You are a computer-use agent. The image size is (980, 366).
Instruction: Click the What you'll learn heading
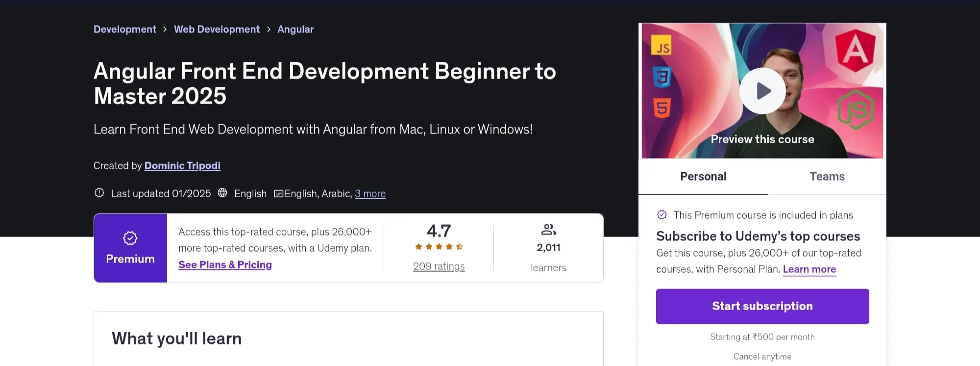(176, 339)
